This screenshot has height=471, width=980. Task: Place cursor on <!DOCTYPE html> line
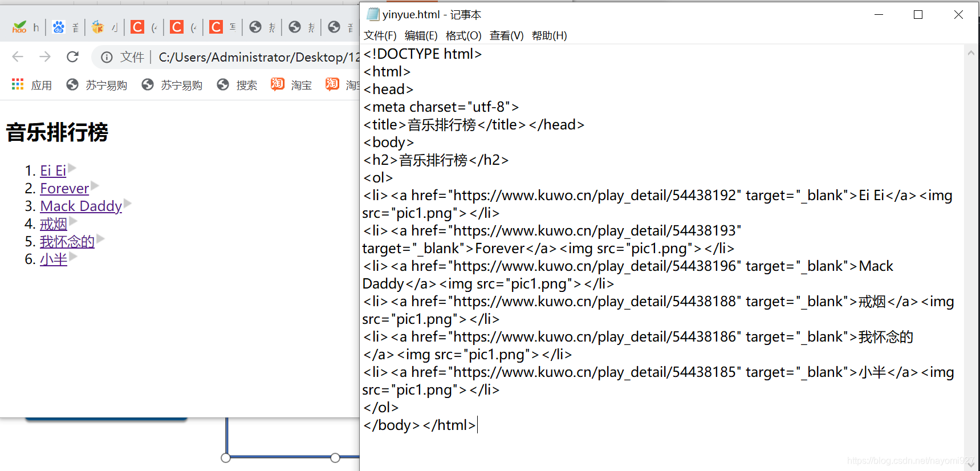coord(422,54)
